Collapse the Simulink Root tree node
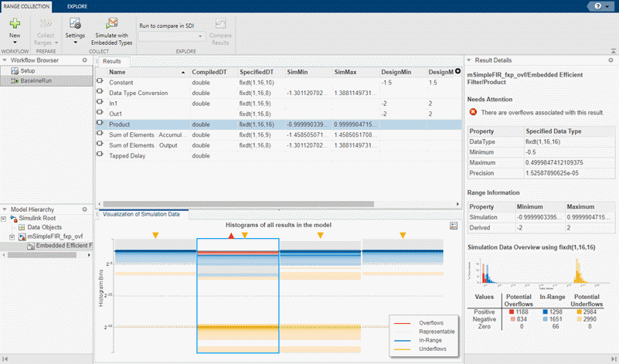Viewport: 619px width, 364px height. tap(5, 219)
